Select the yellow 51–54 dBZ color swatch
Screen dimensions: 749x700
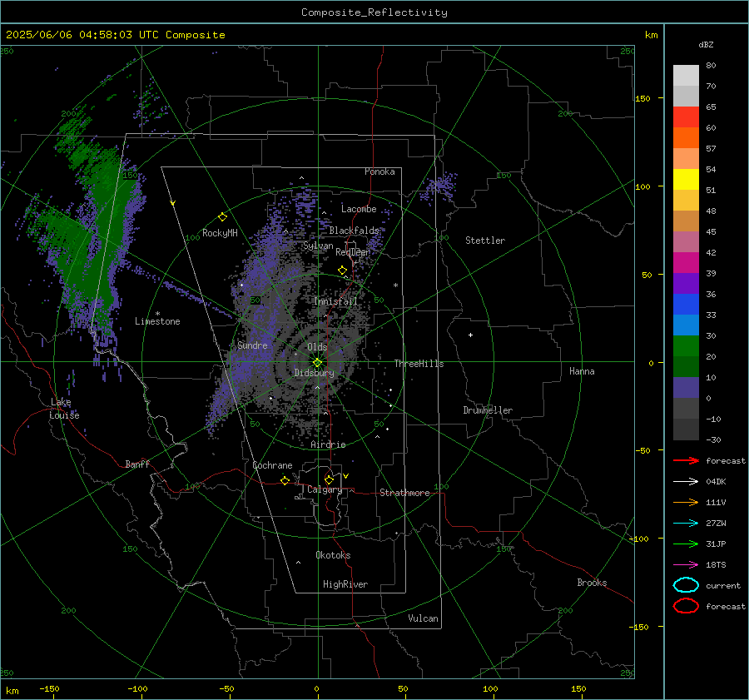click(686, 180)
